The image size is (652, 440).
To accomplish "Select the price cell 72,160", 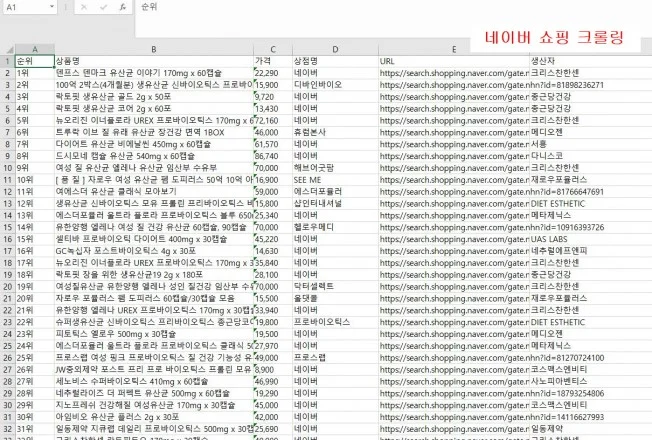I will point(273,121).
